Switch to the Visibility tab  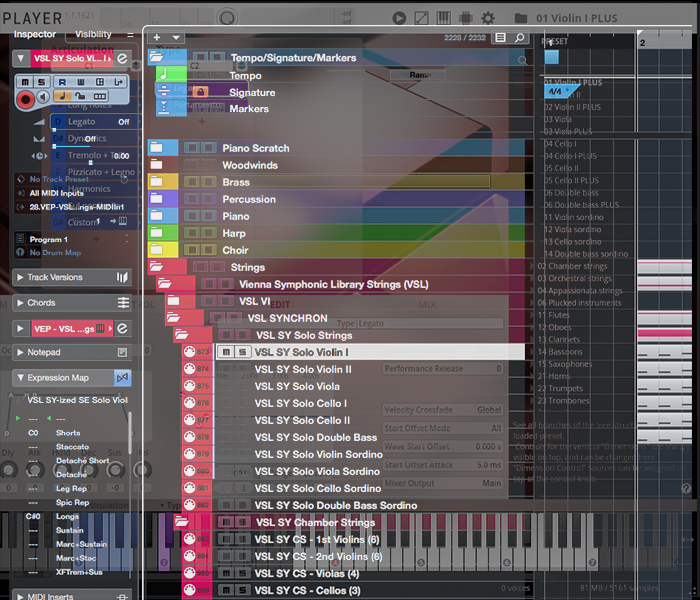click(x=93, y=34)
